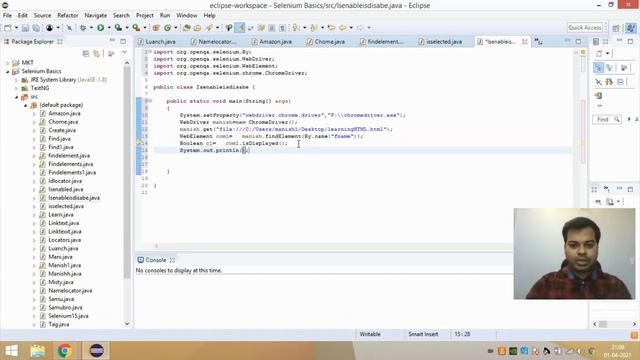Open Chrome from the taskbar

tap(65, 351)
